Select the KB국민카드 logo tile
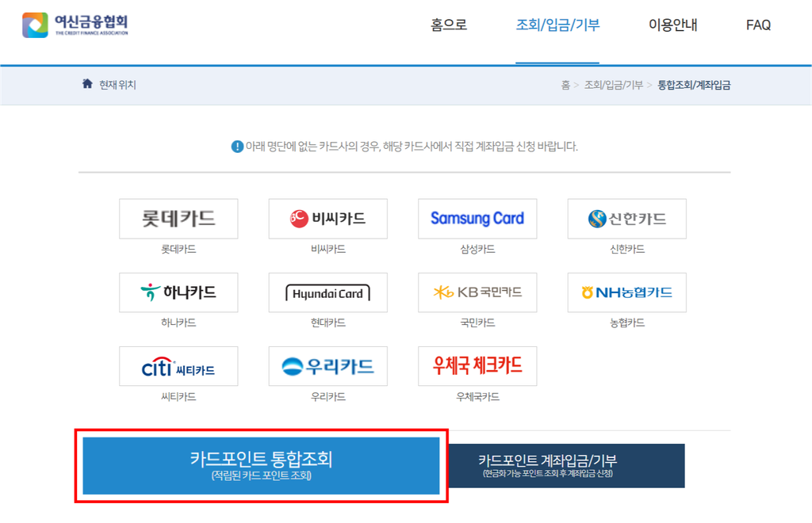The image size is (812, 523). 477,292
